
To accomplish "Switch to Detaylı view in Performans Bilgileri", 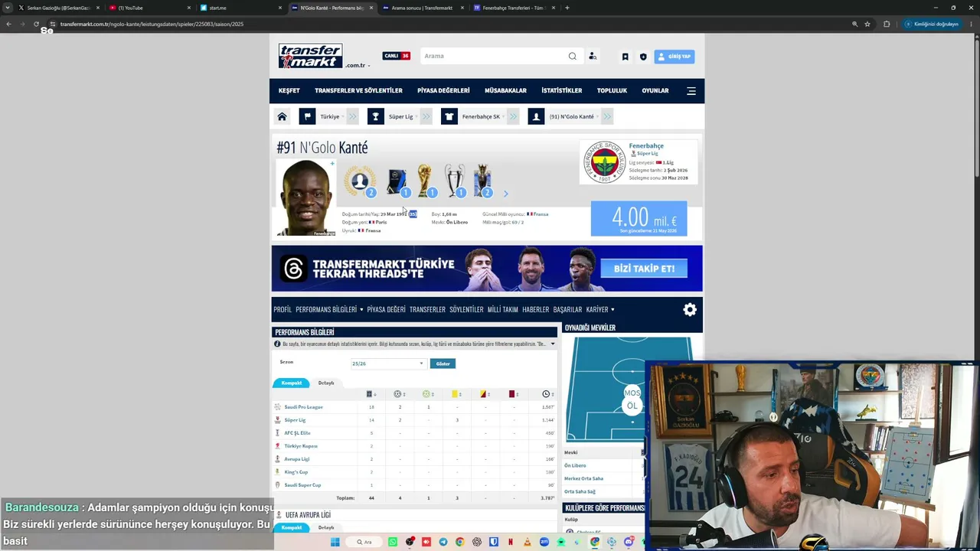I will (x=326, y=383).
